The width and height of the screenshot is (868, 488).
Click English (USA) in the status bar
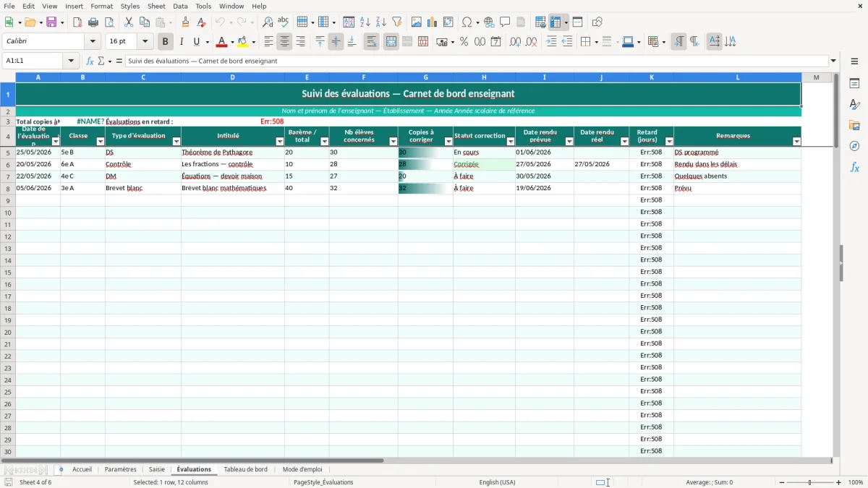497,482
